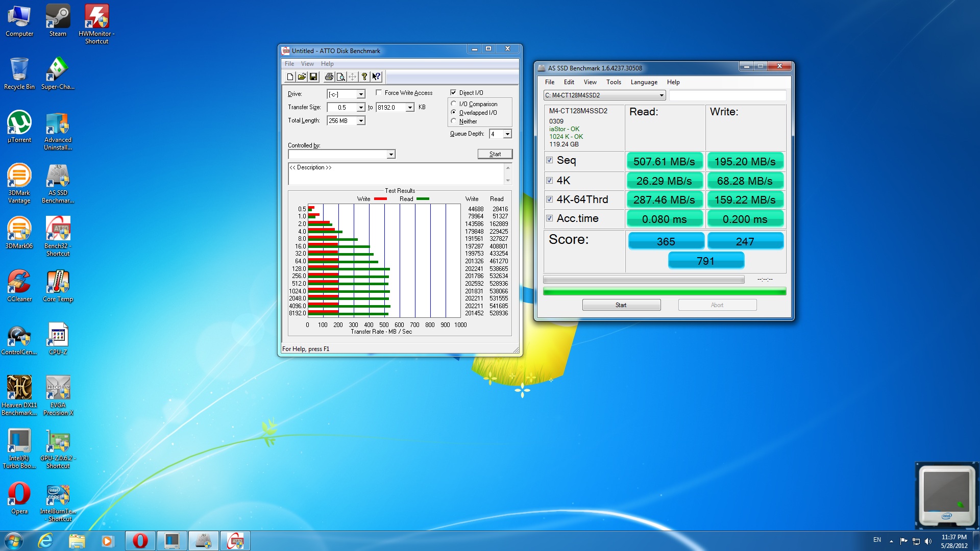Click the Save floppy icon in ATTO toolbar
Image resolution: width=980 pixels, height=551 pixels.
tap(313, 77)
